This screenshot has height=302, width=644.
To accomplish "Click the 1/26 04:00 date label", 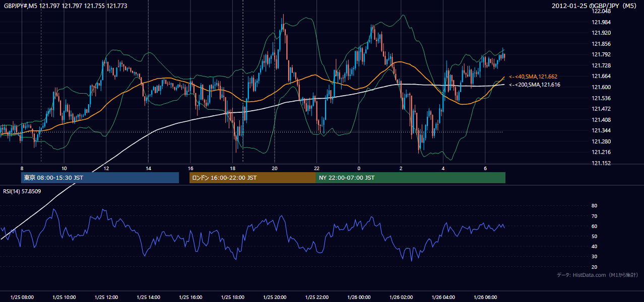I will 443,297.
